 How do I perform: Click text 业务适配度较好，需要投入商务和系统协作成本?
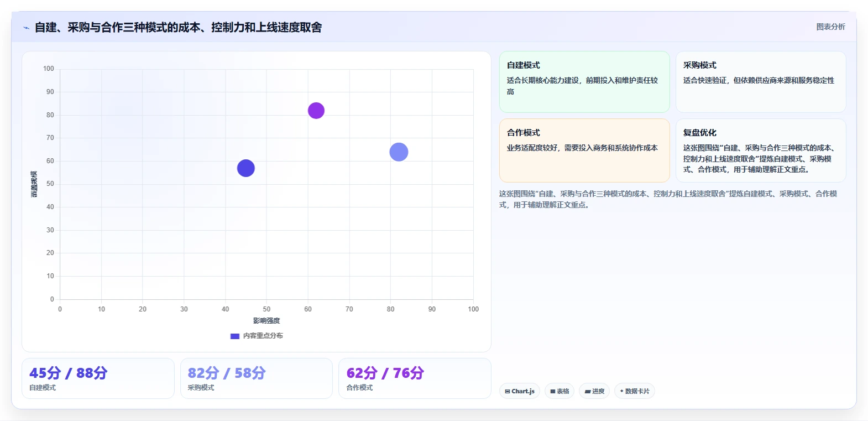(x=582, y=148)
